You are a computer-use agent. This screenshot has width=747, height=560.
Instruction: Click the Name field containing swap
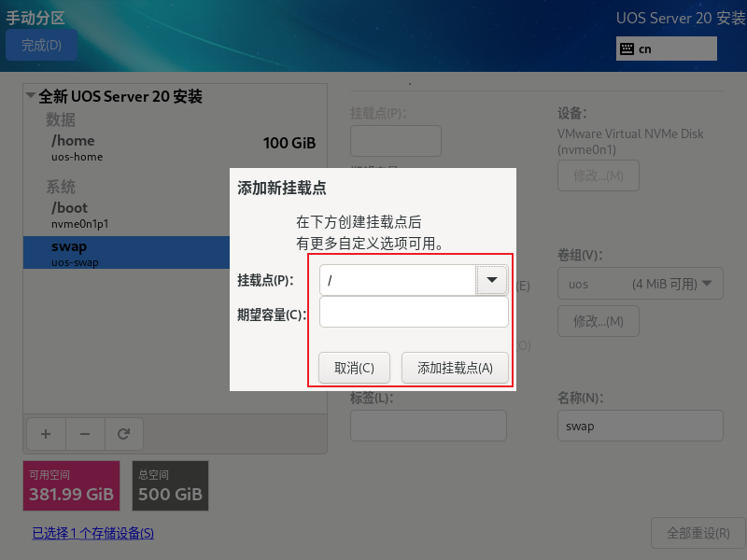click(x=641, y=426)
